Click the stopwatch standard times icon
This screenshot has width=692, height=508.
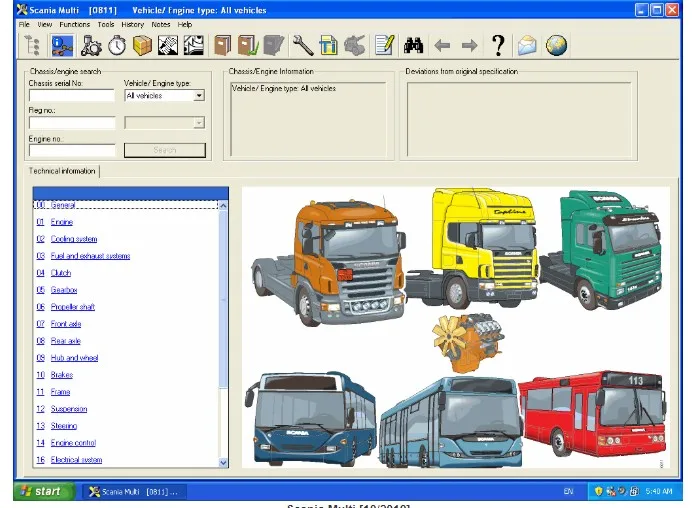(117, 45)
